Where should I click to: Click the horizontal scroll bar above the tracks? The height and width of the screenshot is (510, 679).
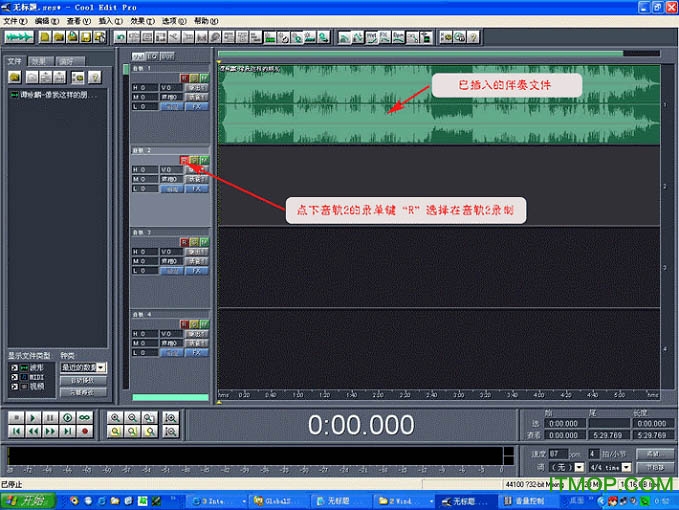(x=420, y=54)
